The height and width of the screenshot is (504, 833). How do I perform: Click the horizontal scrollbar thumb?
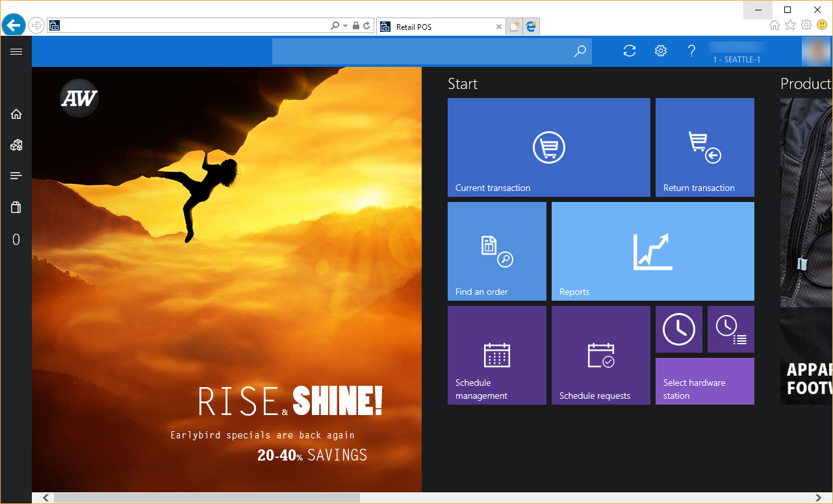pyautogui.click(x=207, y=498)
